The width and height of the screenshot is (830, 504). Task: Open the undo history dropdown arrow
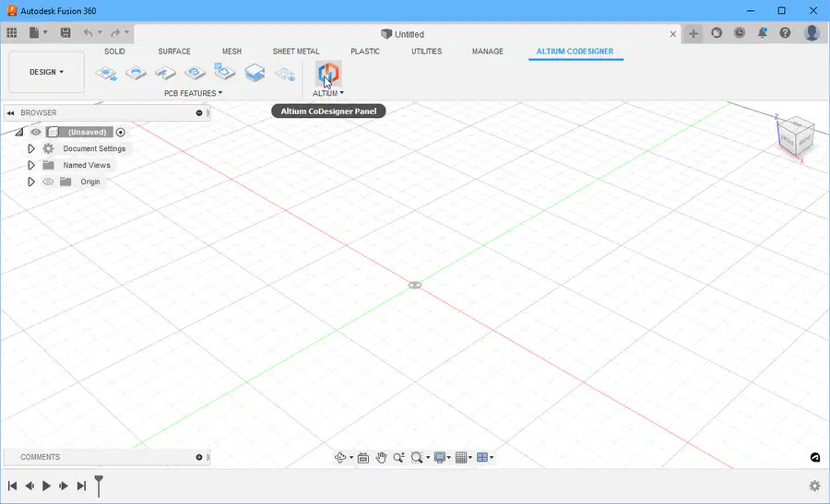(100, 33)
